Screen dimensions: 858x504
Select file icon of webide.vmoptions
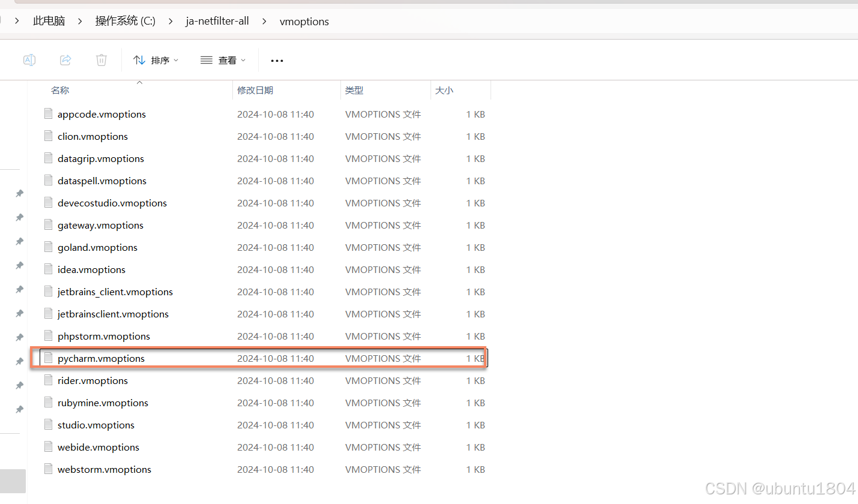(49, 446)
